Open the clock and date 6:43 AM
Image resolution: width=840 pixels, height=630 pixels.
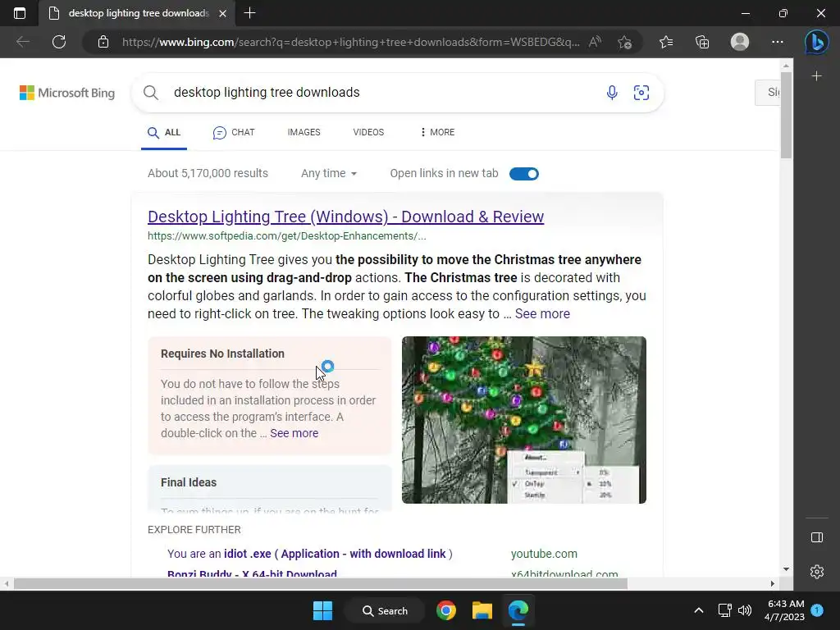[x=785, y=610]
